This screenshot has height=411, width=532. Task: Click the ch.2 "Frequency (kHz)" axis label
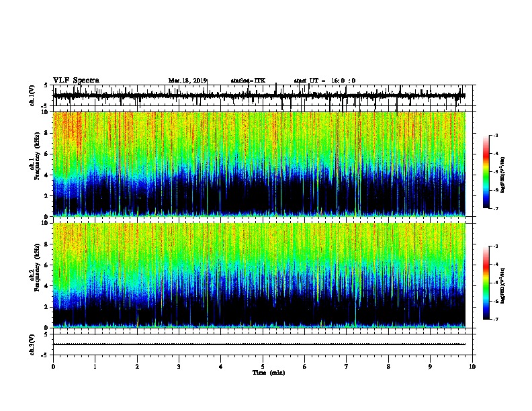[38, 267]
